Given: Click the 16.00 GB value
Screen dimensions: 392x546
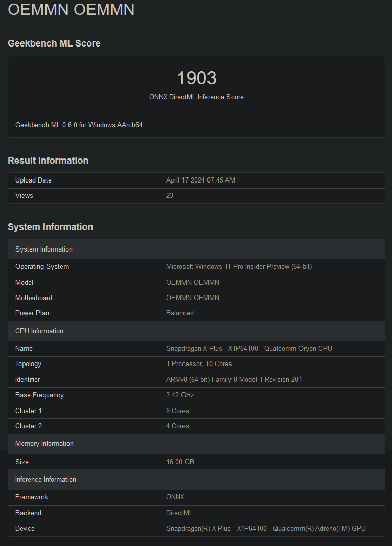Looking at the screenshot, I should tap(180, 462).
